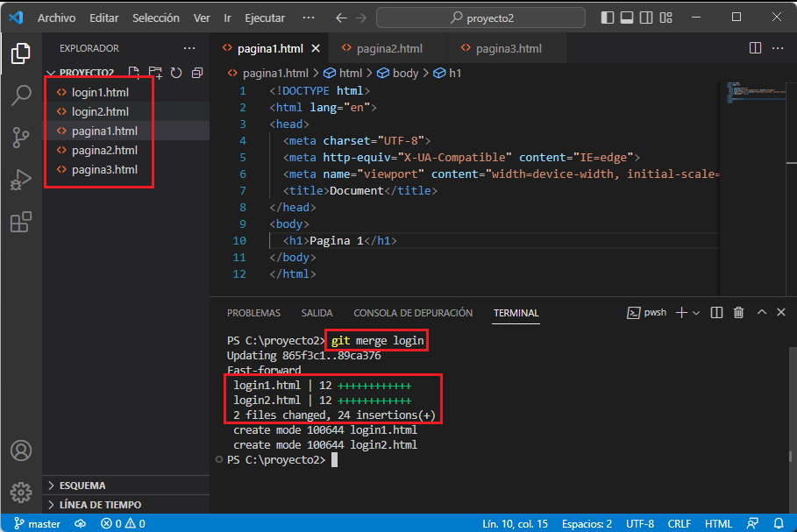Click the VS Code logo menu
The image size is (797, 532).
[17, 18]
